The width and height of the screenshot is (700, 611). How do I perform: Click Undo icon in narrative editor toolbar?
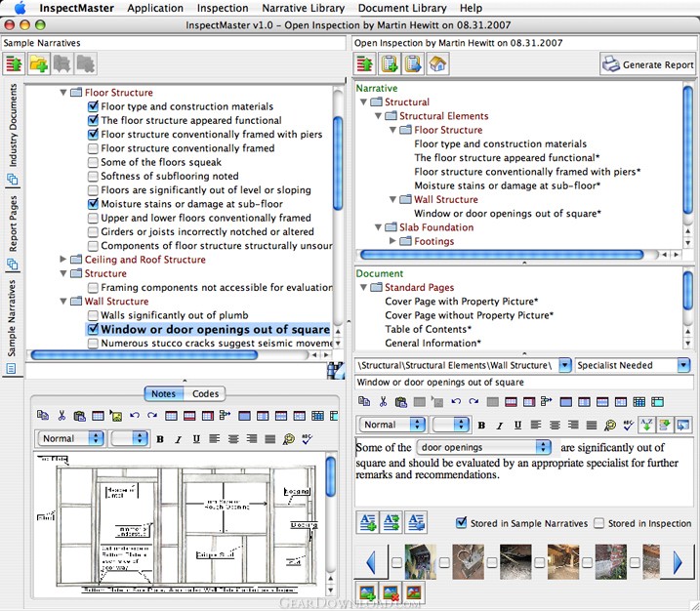[x=456, y=401]
